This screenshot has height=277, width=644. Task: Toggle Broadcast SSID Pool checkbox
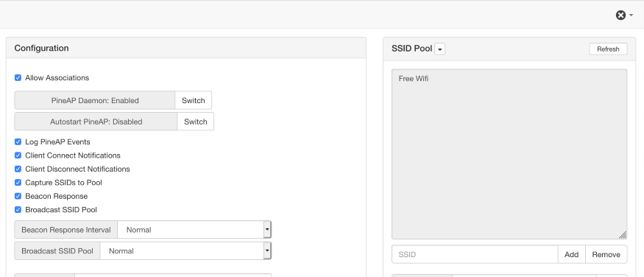18,210
